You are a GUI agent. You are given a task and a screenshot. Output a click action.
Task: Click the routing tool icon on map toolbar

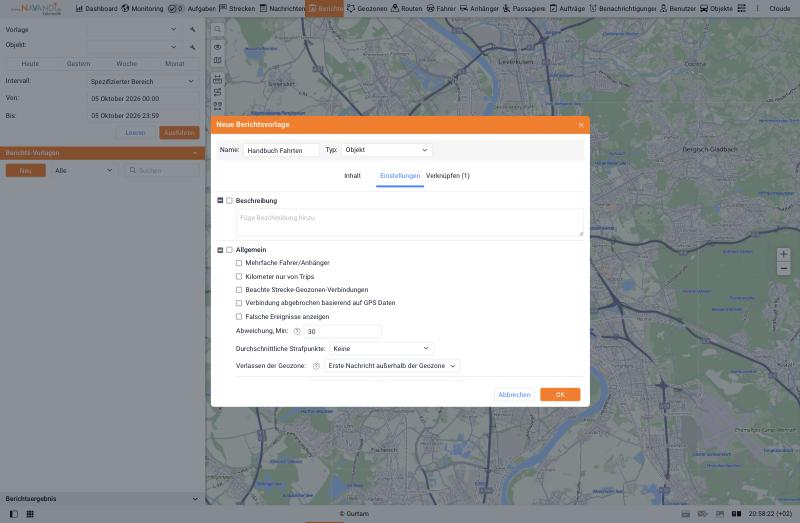[x=217, y=92]
